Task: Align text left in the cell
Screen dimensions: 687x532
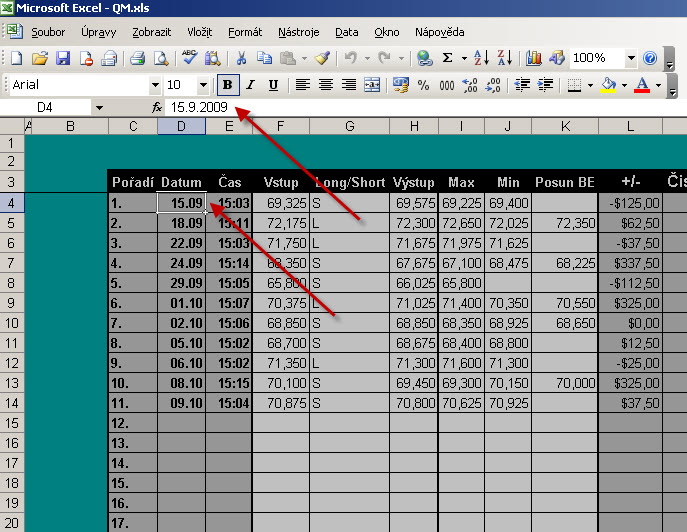Action: coord(302,85)
